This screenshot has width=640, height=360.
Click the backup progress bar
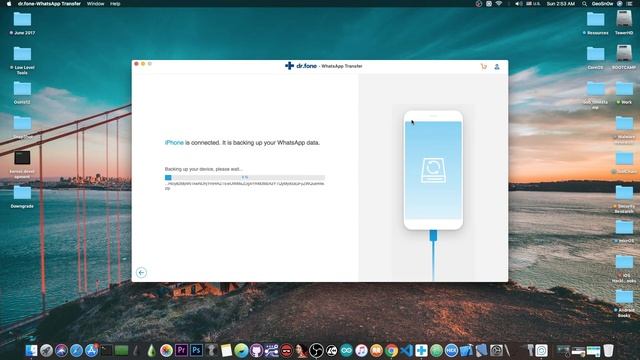(x=245, y=178)
